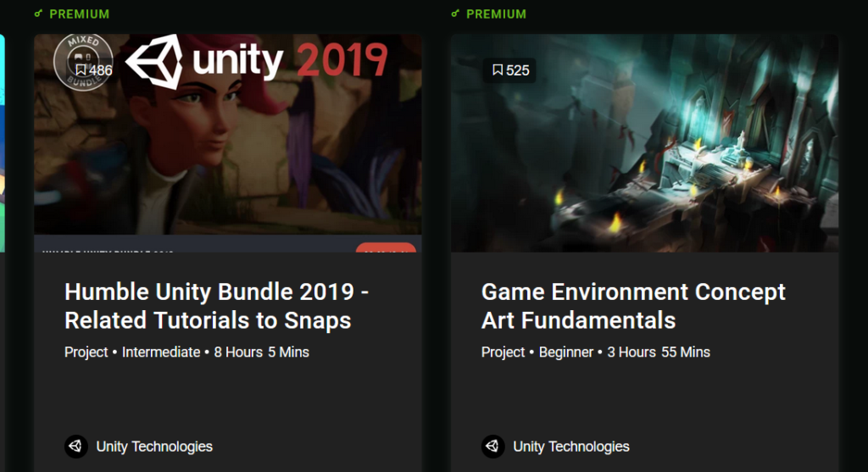Screen dimensions: 868x472
Task: Bookmark the Game Environment Concept Art card
Action: point(498,69)
